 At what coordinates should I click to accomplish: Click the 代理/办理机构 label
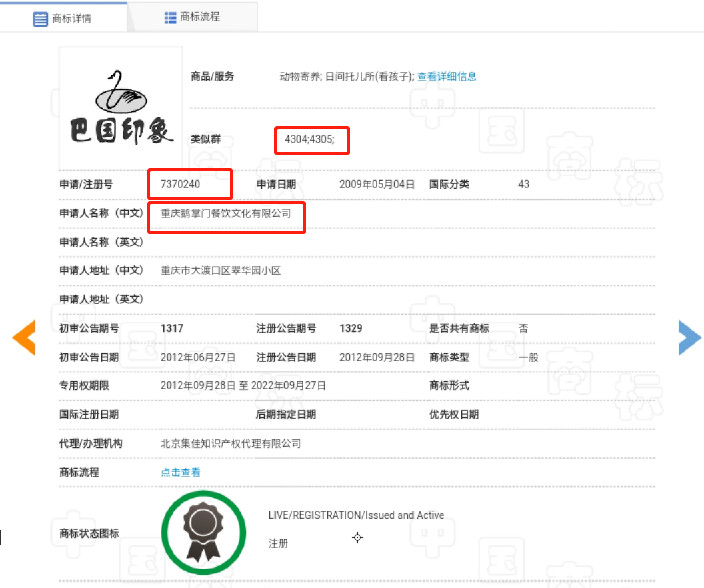tap(91, 443)
